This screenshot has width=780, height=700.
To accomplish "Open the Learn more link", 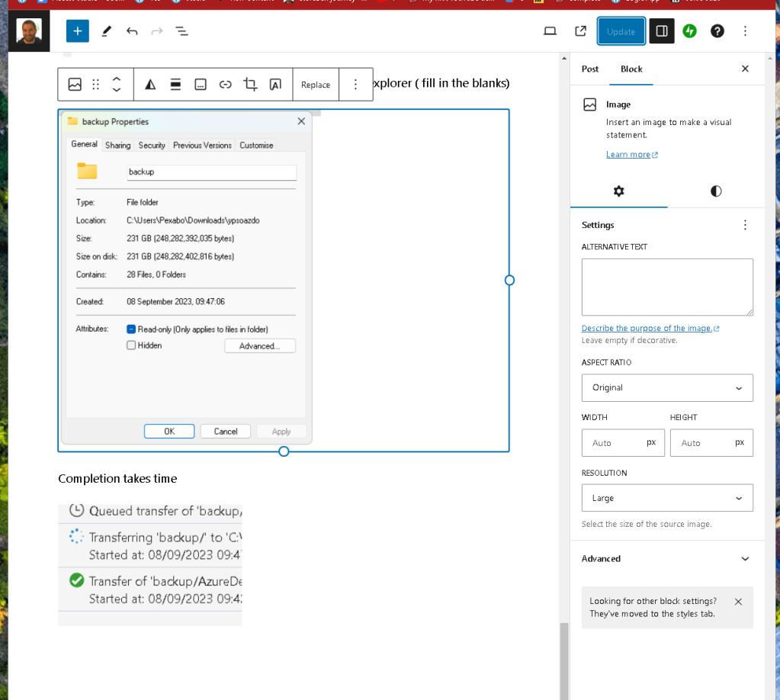I will click(632, 155).
